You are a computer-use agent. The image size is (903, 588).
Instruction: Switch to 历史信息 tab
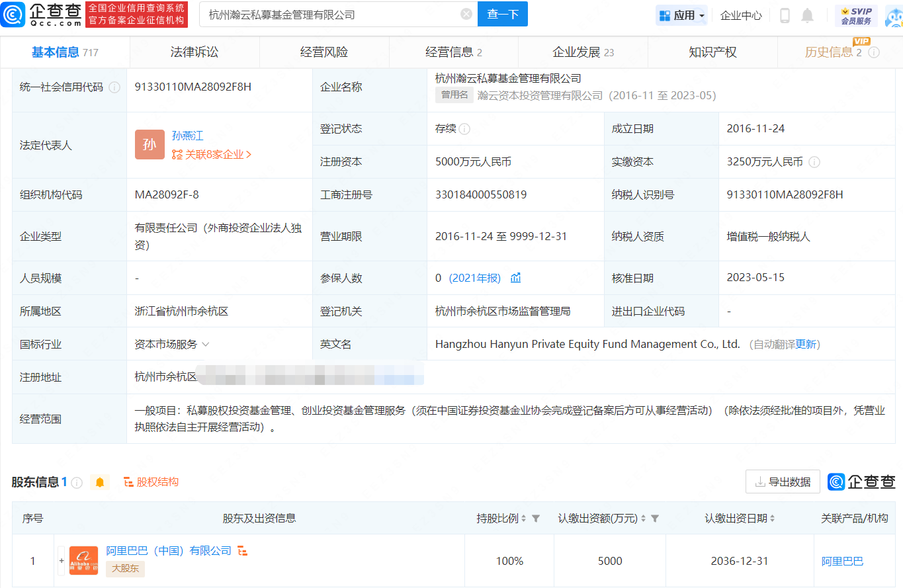pyautogui.click(x=833, y=52)
